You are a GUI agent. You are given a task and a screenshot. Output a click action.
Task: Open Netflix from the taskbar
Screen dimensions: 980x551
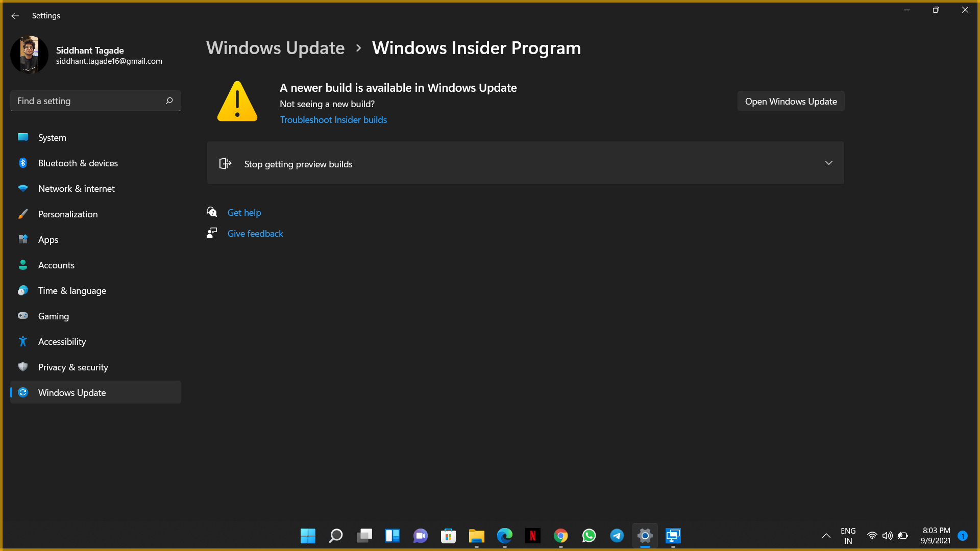pos(532,536)
